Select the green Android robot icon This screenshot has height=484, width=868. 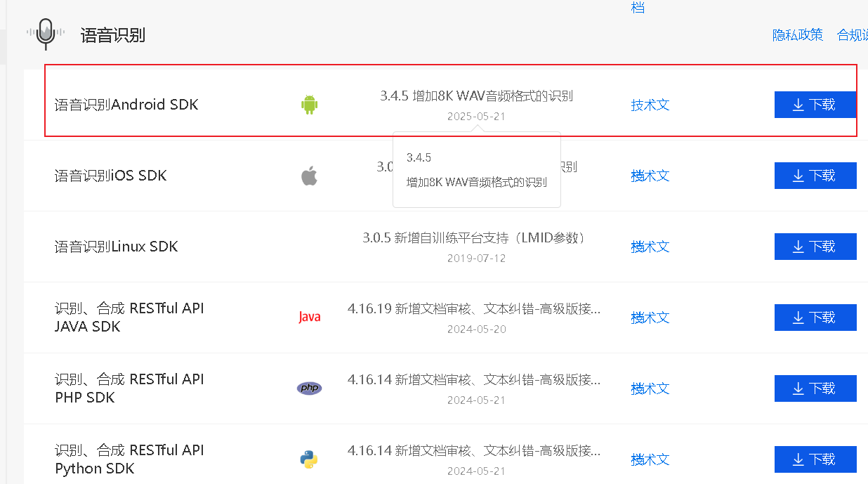coord(309,103)
